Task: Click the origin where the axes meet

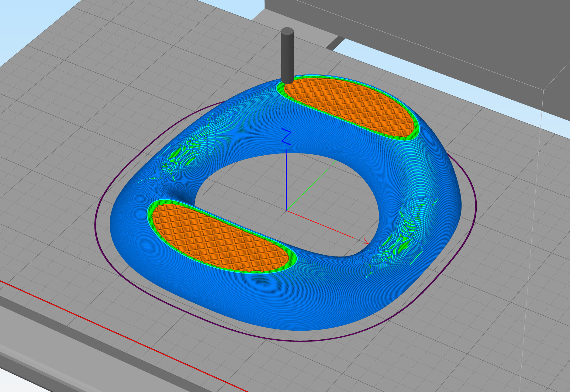Action: click(286, 210)
